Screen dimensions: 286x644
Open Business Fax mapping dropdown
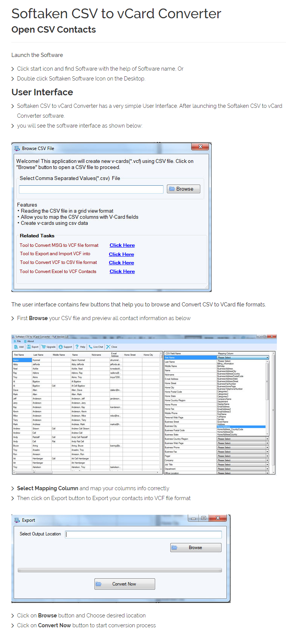click(243, 452)
